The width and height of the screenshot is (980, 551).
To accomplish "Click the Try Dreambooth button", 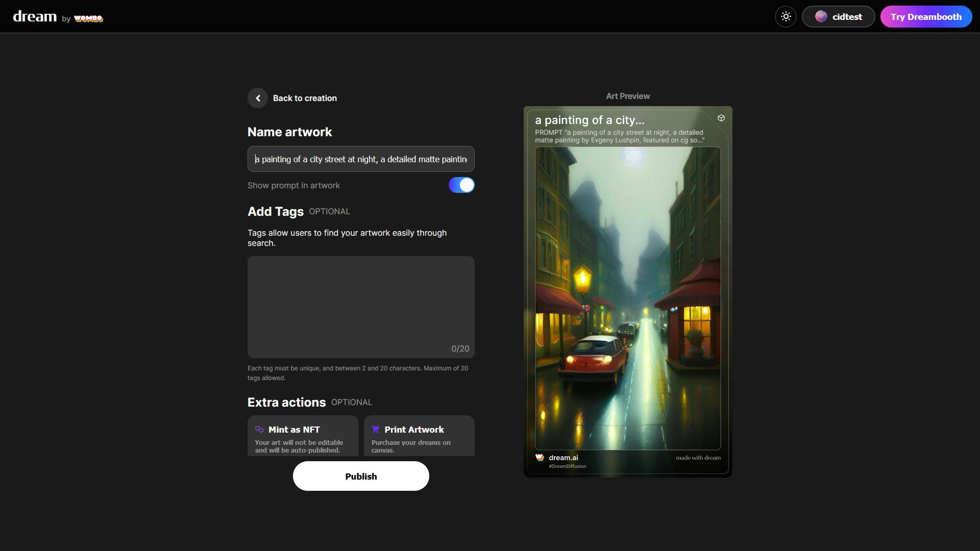I will (925, 17).
